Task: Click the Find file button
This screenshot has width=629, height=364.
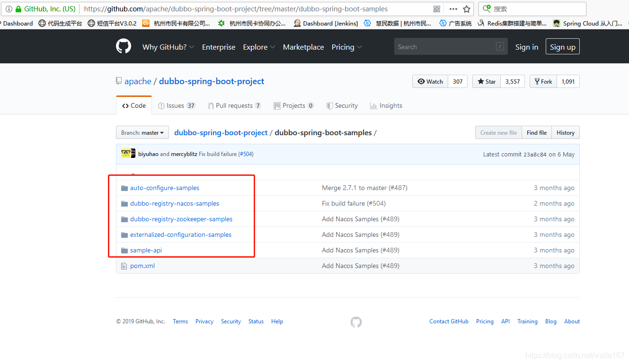Action: 537,133
